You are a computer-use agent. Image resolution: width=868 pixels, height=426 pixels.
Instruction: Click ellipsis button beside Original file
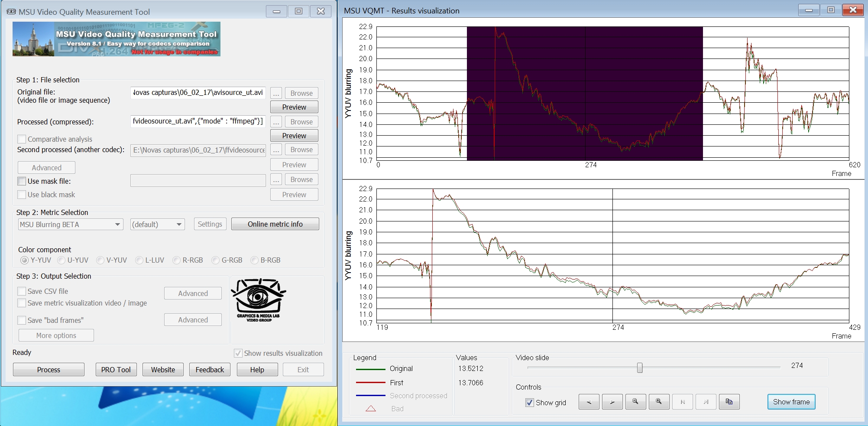coord(276,93)
